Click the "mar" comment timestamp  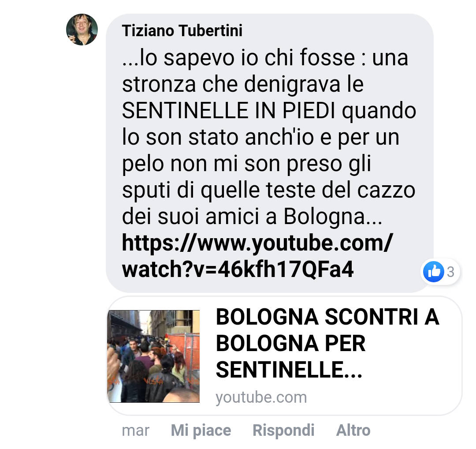tap(135, 430)
